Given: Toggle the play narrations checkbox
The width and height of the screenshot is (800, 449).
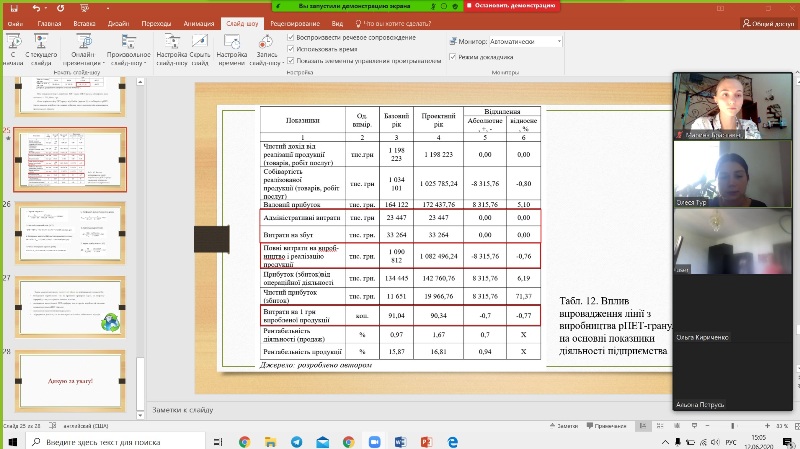Looking at the screenshot, I should [291, 37].
